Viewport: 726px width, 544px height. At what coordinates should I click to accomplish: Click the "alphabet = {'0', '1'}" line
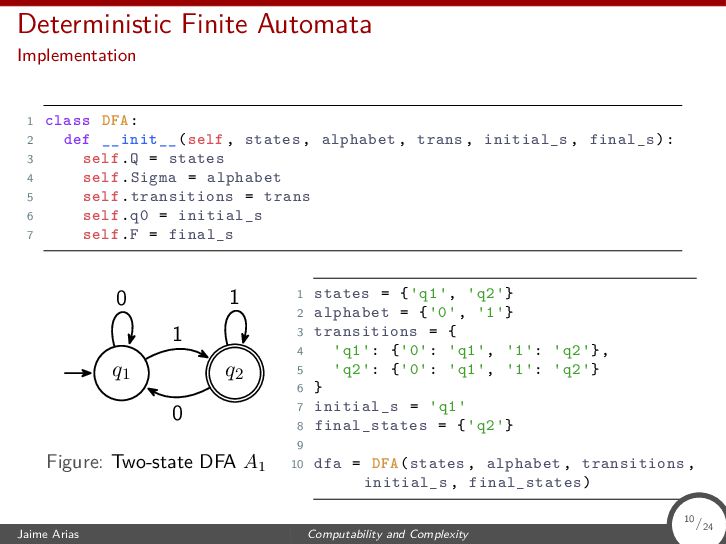[x=413, y=313]
